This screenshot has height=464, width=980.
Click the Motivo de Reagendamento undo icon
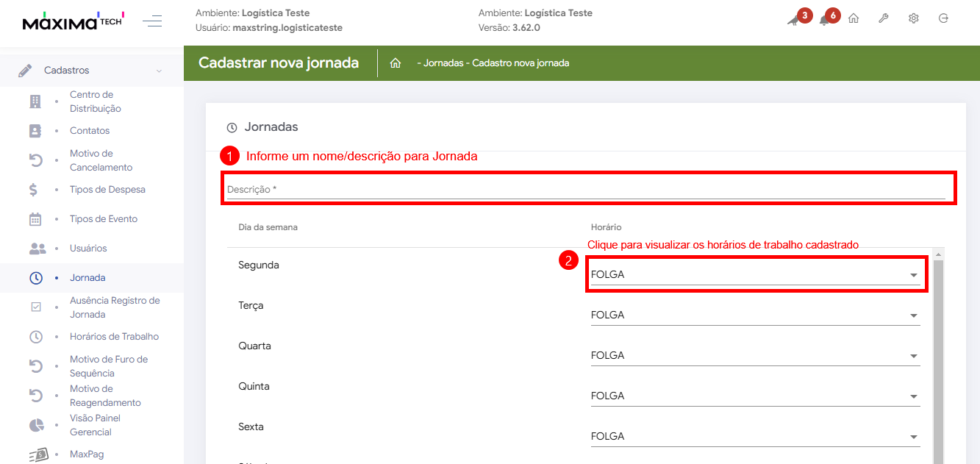35,396
